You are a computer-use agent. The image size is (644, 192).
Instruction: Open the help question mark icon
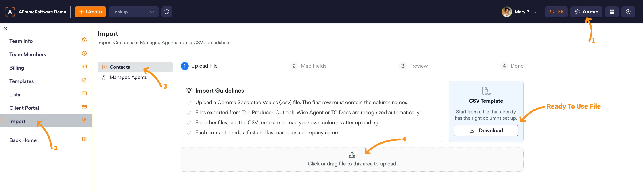(628, 12)
